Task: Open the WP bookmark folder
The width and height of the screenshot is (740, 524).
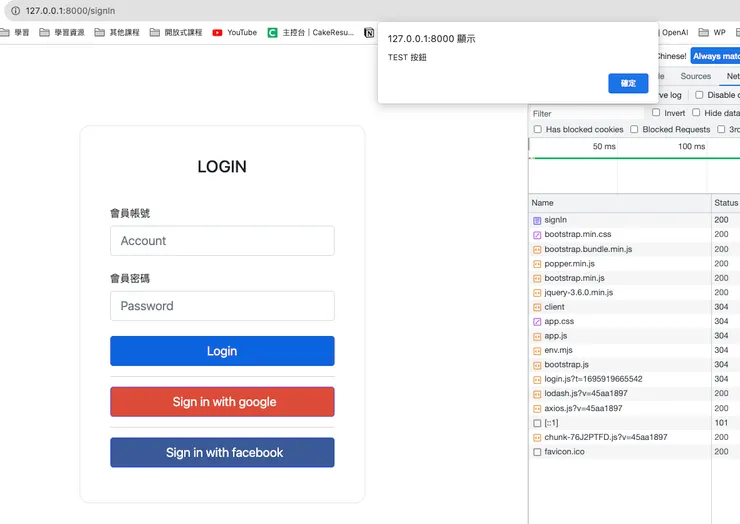Action: tap(712, 33)
